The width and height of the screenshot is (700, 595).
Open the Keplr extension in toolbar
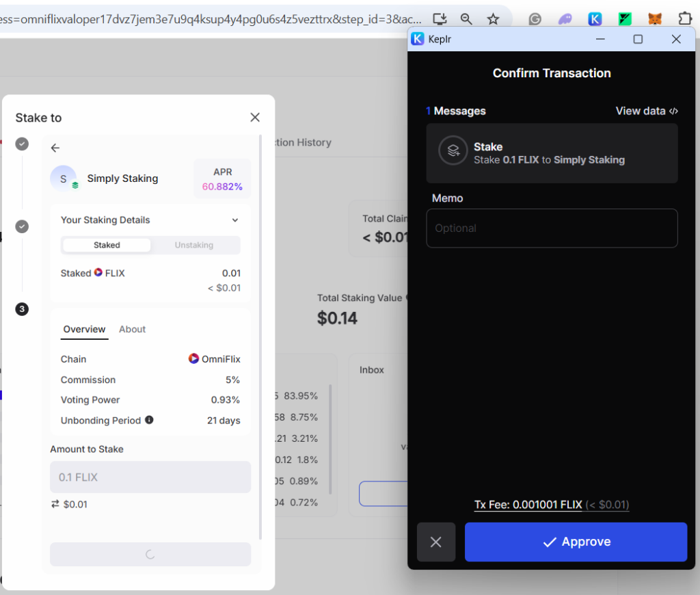[x=595, y=19]
